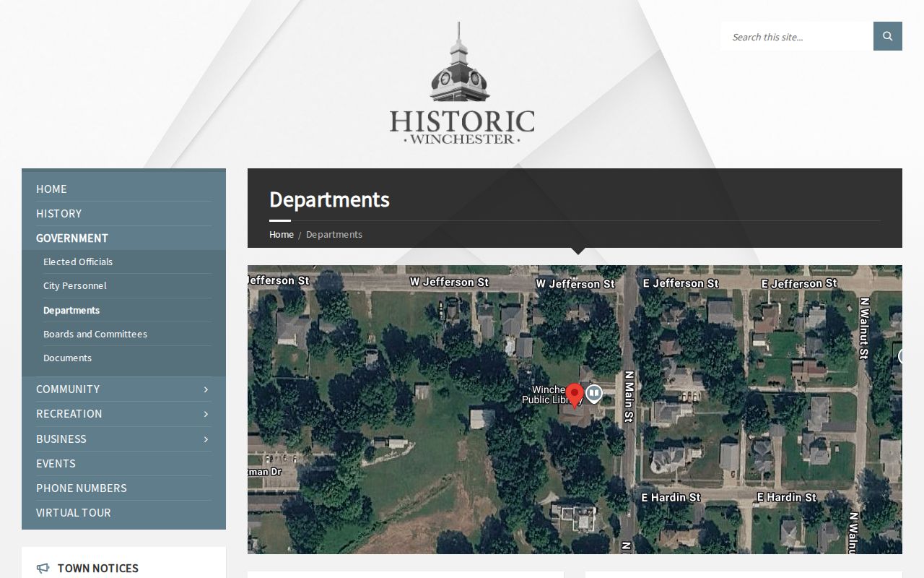Click the library marker icon on map

[x=594, y=394]
